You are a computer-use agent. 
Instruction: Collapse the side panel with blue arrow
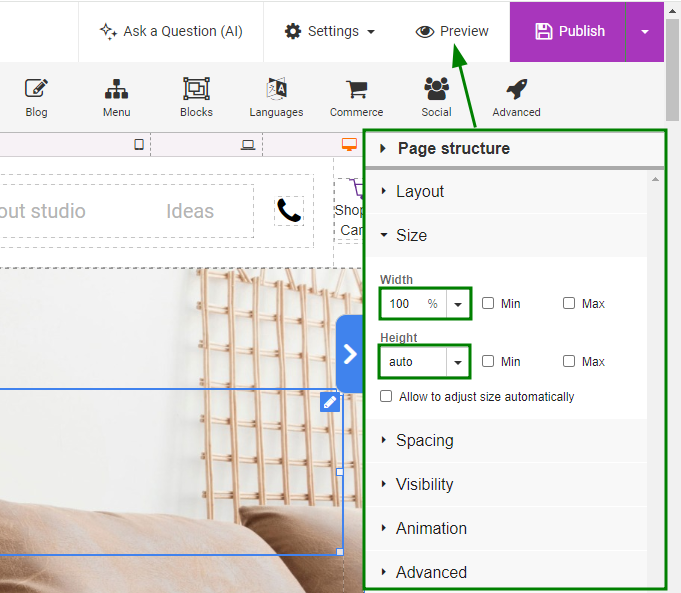(350, 354)
